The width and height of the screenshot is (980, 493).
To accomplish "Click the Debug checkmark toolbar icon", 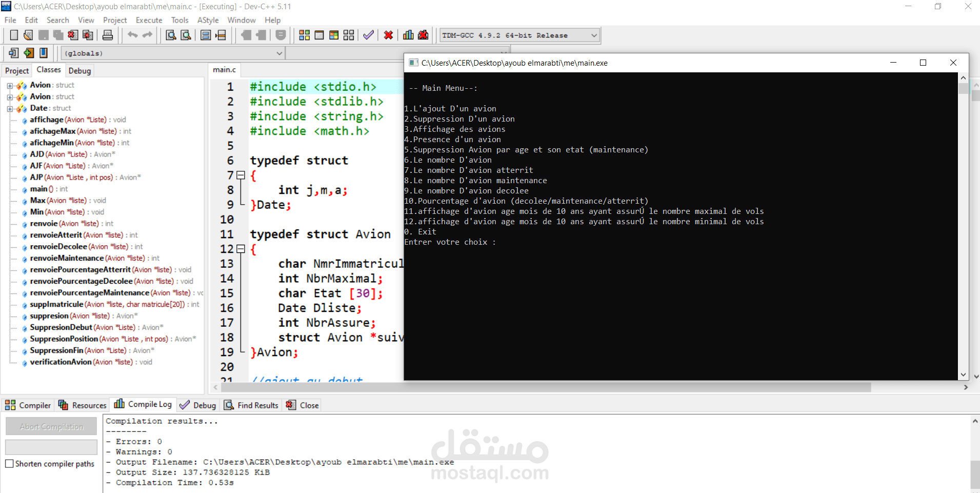I will (368, 35).
